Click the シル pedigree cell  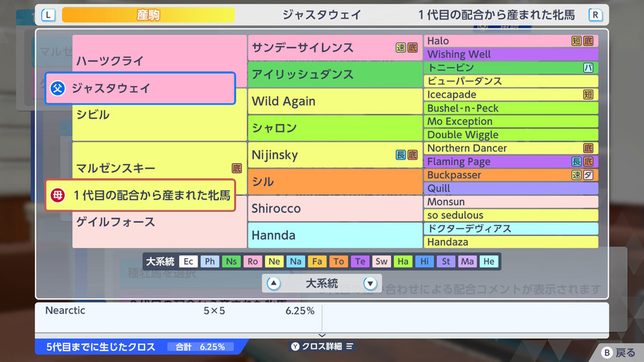[335, 182]
